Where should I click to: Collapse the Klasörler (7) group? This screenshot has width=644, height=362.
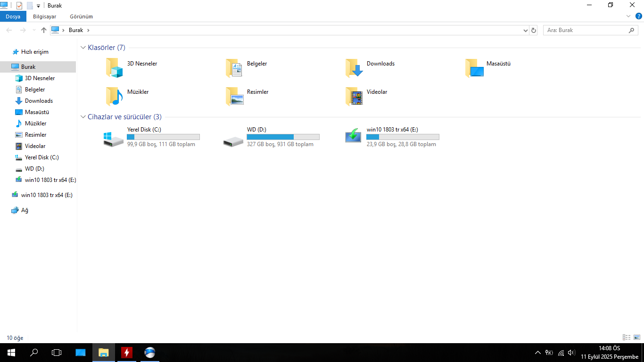click(83, 48)
